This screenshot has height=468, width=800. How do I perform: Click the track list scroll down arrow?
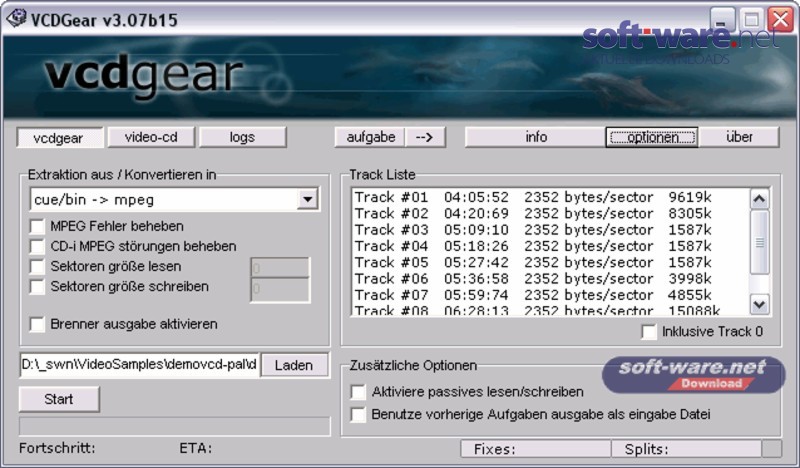coord(759,305)
